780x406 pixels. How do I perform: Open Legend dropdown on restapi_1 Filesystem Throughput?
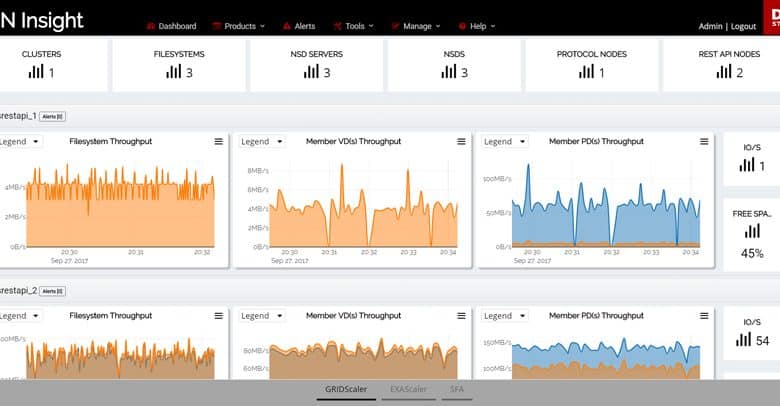20,141
